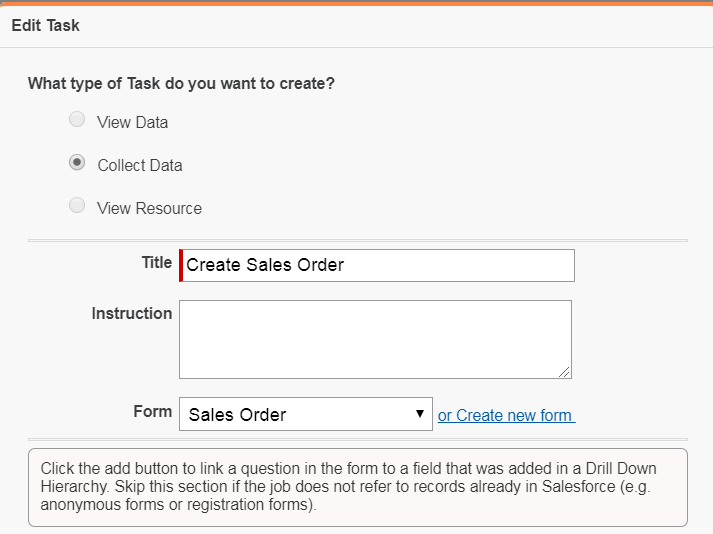Click the "Collect Data" label text

click(x=140, y=166)
